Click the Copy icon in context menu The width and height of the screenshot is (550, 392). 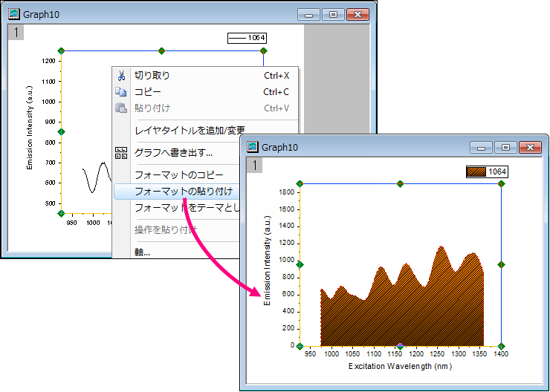(121, 92)
